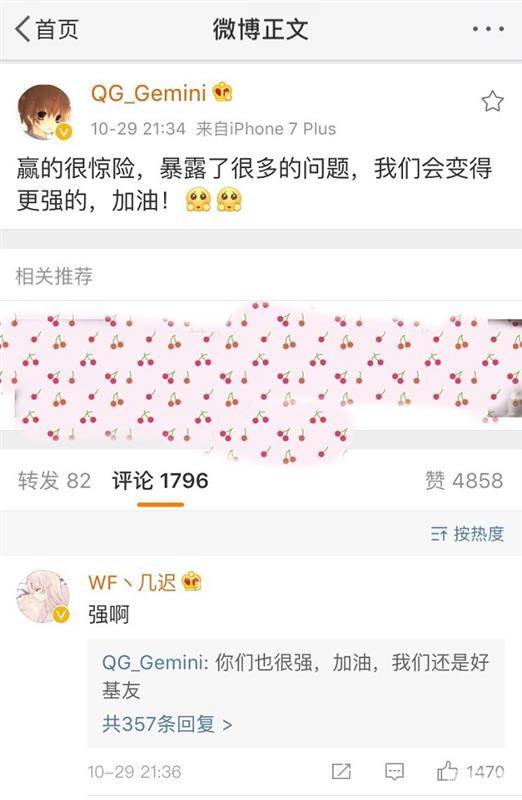Repost the comment with share icon
This screenshot has width=522, height=800.
(x=341, y=771)
